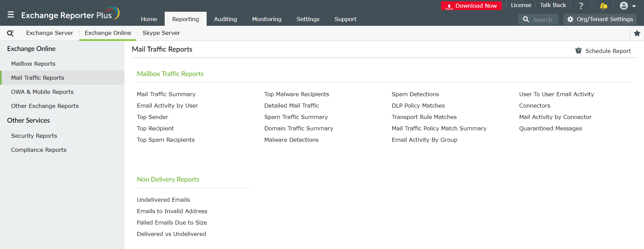Open Compliance Reports in sidebar
Screen dimensions: 644x249
click(x=39, y=150)
